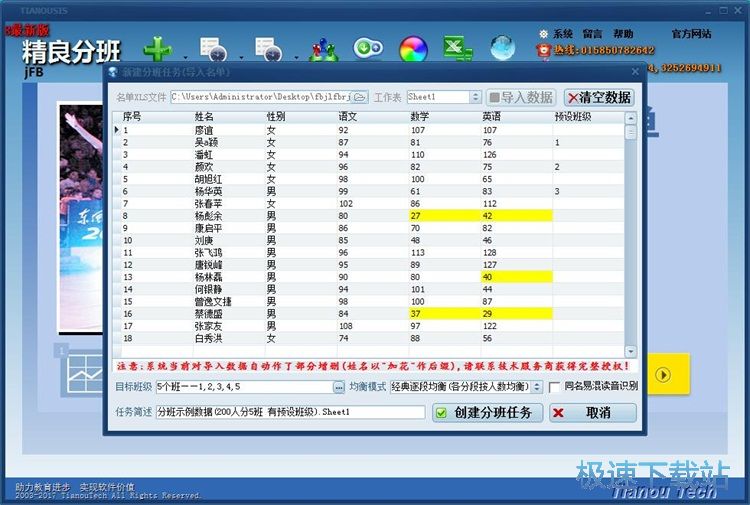Toggle 同名易混读音识别 checkbox
The width and height of the screenshot is (750, 505).
click(554, 387)
